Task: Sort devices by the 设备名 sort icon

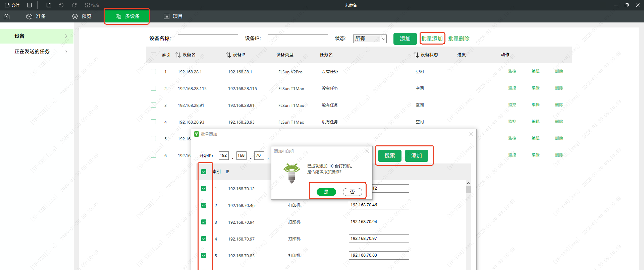Action: click(x=178, y=55)
